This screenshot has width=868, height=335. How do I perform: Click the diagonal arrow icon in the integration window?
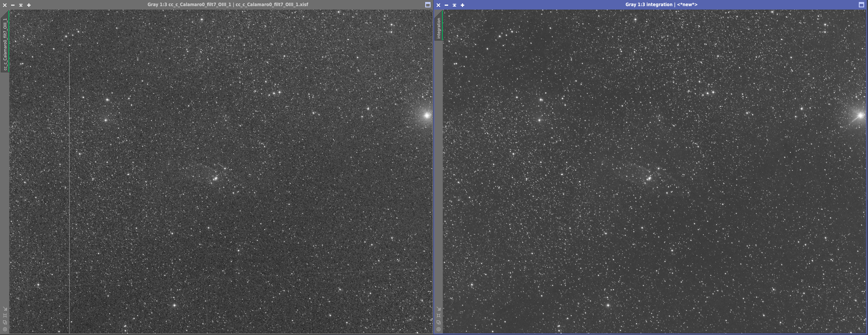point(439,309)
